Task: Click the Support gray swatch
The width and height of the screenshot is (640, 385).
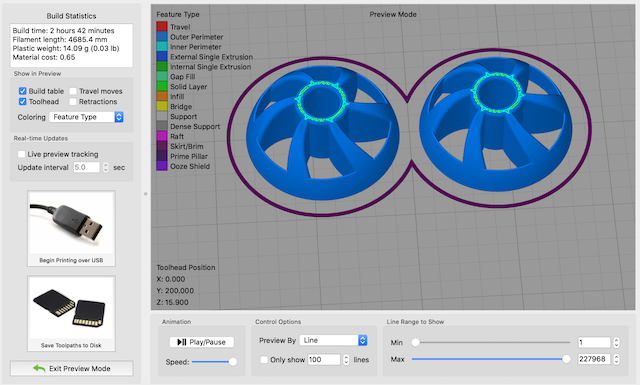Action: pyautogui.click(x=162, y=116)
